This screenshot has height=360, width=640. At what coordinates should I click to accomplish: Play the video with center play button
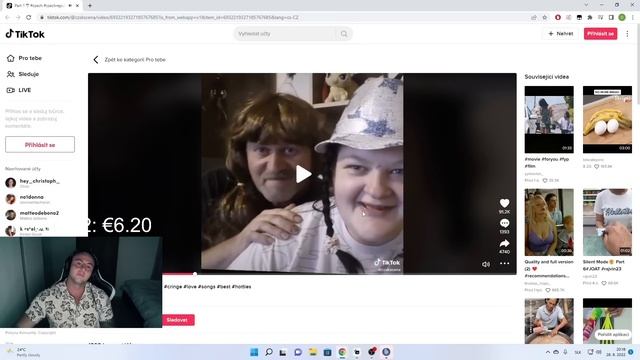(x=303, y=174)
